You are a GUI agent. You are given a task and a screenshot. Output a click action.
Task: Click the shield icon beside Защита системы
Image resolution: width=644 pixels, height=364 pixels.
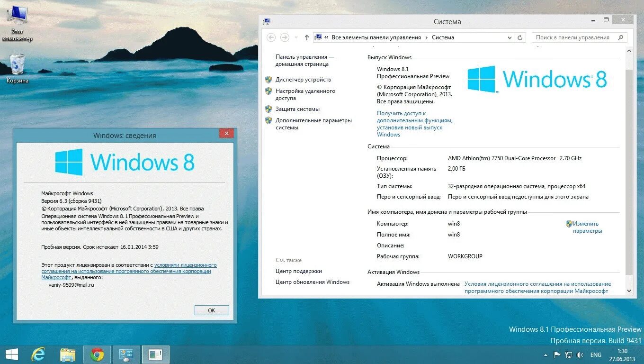point(268,109)
